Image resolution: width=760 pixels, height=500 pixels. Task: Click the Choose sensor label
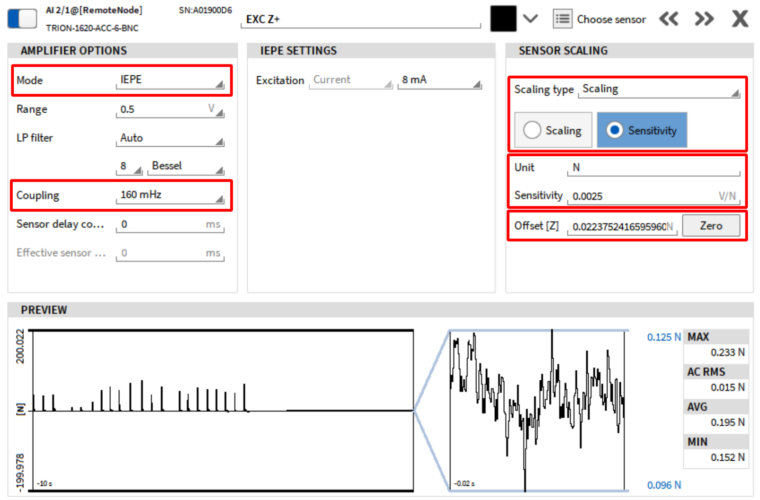[x=611, y=19]
